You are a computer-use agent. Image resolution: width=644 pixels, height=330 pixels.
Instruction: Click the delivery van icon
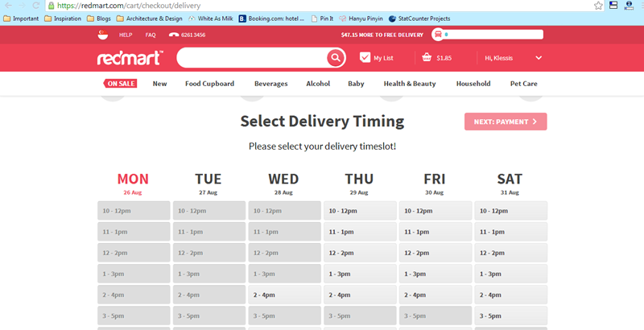(438, 35)
